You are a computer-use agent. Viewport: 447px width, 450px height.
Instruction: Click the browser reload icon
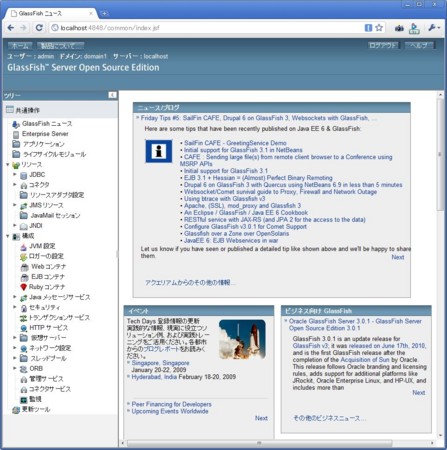tap(39, 28)
